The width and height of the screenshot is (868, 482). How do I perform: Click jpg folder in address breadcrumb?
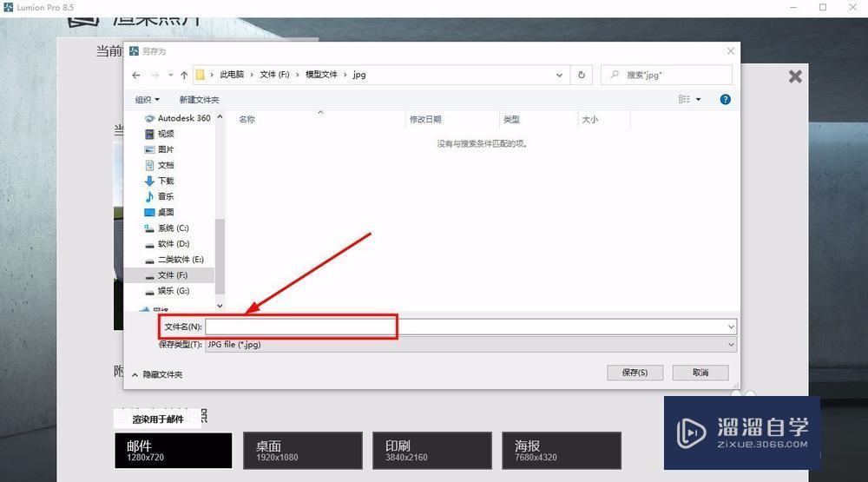(x=359, y=74)
